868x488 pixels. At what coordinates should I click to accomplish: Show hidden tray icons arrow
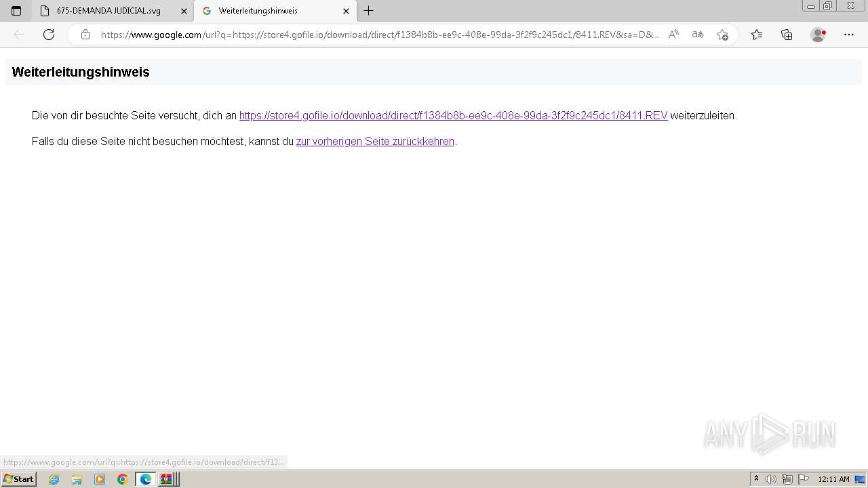click(757, 479)
